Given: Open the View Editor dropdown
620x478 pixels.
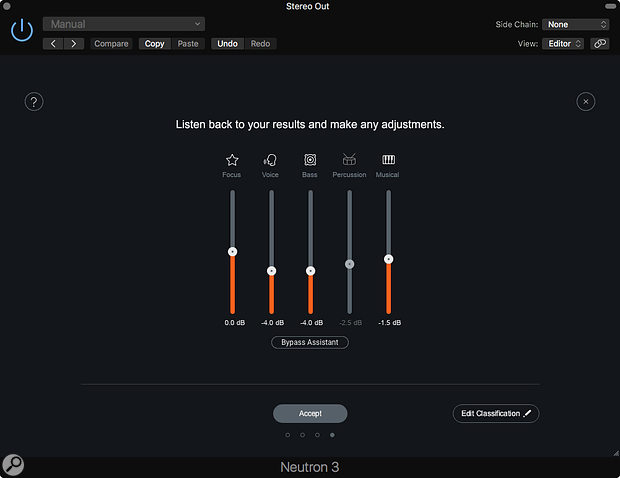Looking at the screenshot, I should point(563,43).
